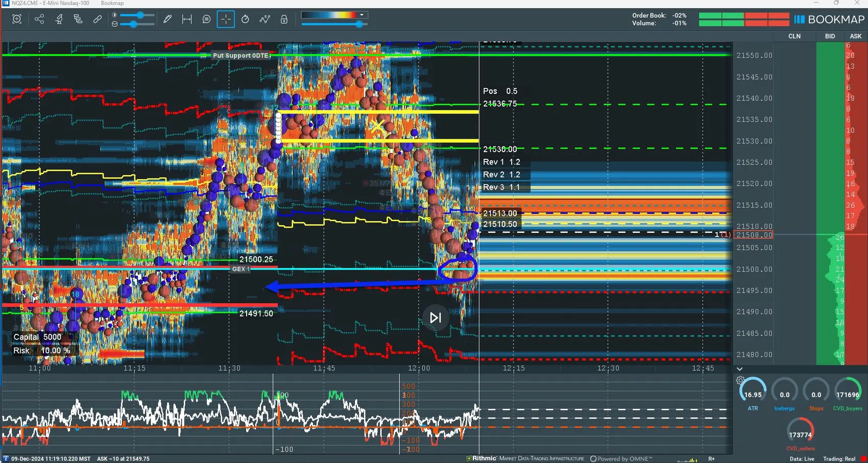
Task: Click the Icebergs gauge widget
Action: click(784, 394)
